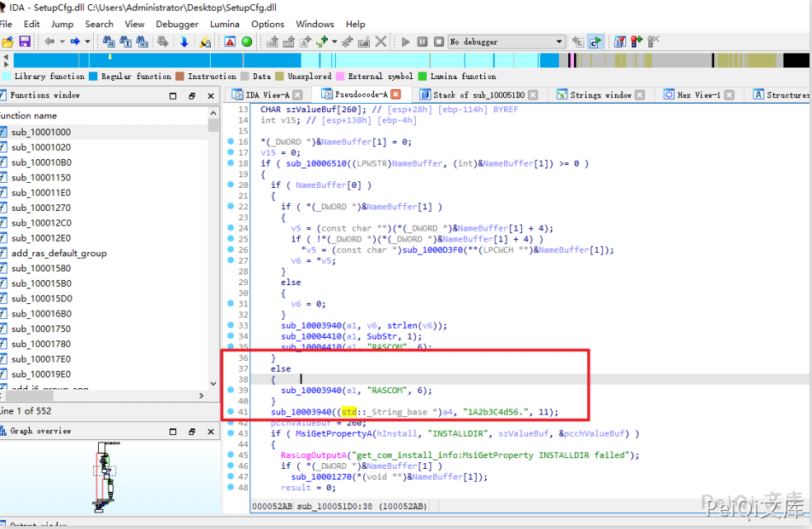Switch to the Strings window tab
The height and width of the screenshot is (529, 812).
(x=600, y=95)
